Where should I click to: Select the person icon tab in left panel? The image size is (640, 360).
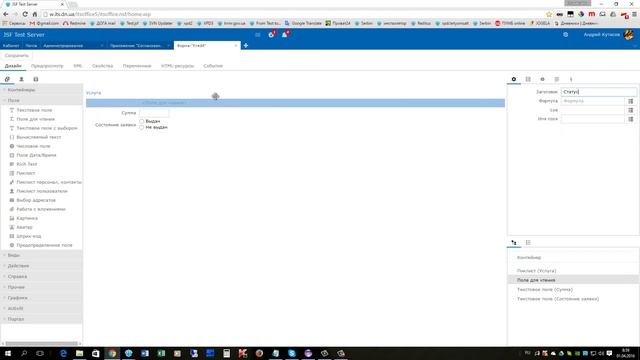click(x=21, y=79)
